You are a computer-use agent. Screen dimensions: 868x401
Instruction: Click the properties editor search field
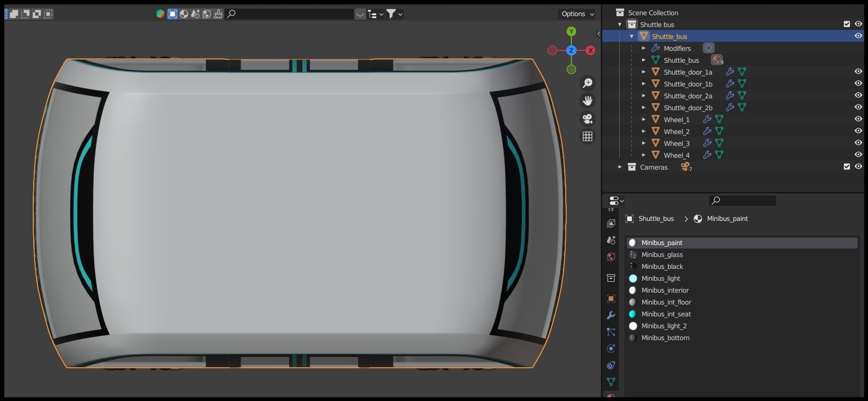743,200
